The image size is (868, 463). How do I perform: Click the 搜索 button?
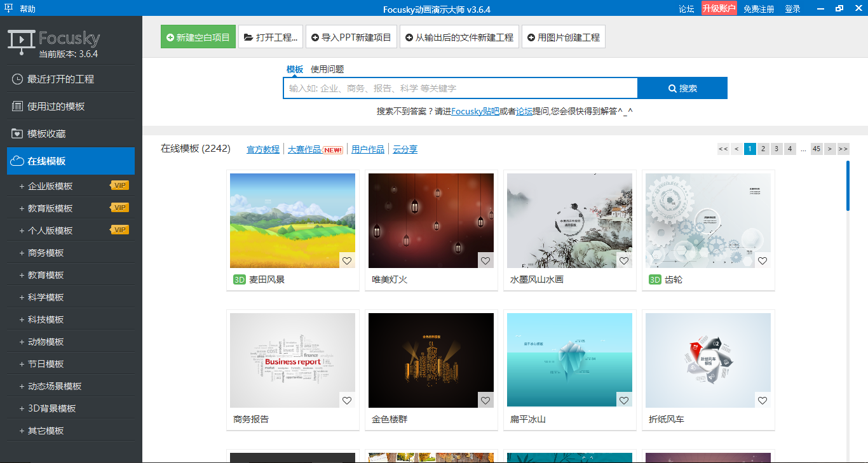point(682,88)
